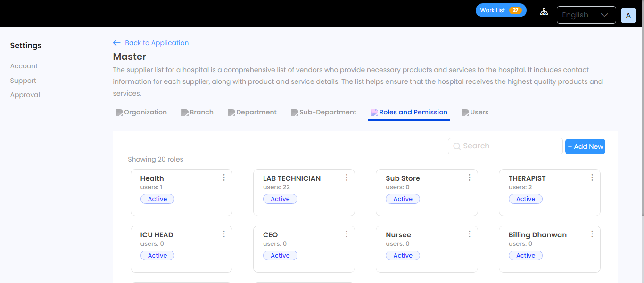Select the THERAPIST role title
644x283 pixels.
(x=527, y=178)
